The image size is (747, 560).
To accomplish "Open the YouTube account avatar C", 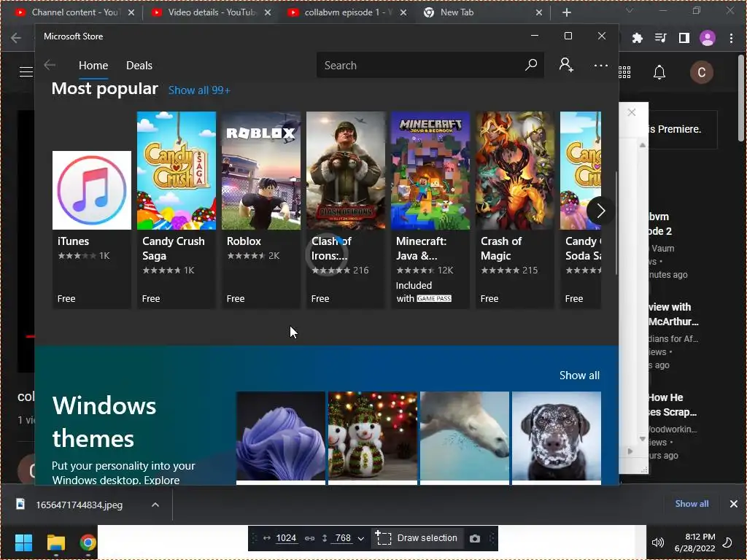I will [701, 72].
